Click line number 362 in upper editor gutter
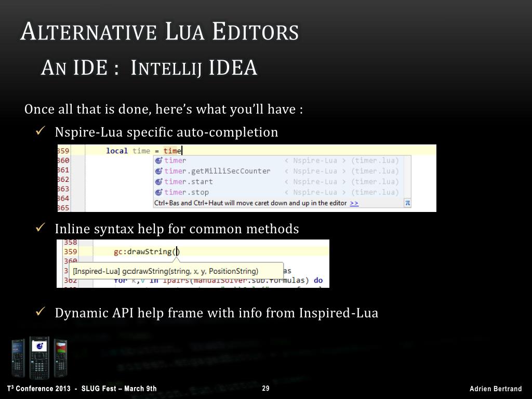Image resolution: width=532 pixels, height=399 pixels. 63,179
